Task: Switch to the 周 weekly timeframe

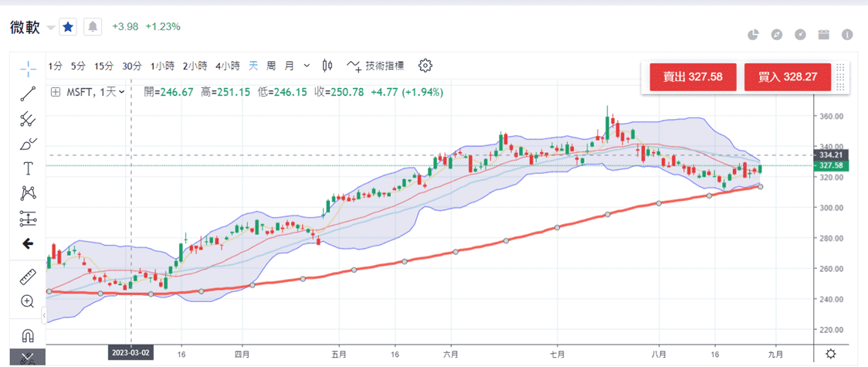Action: click(271, 66)
